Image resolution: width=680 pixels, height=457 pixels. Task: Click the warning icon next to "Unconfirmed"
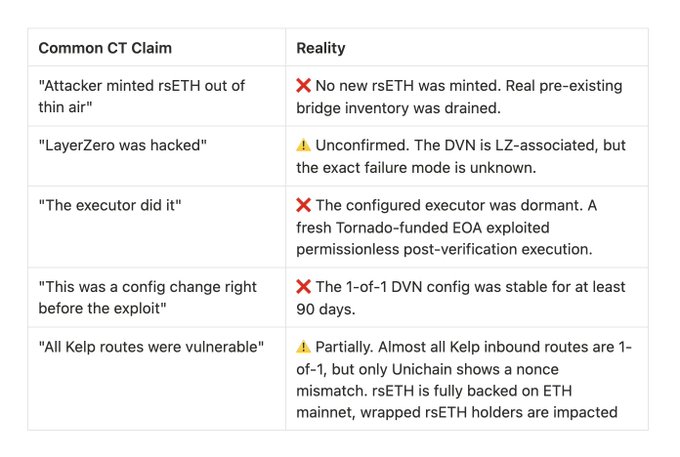click(304, 145)
